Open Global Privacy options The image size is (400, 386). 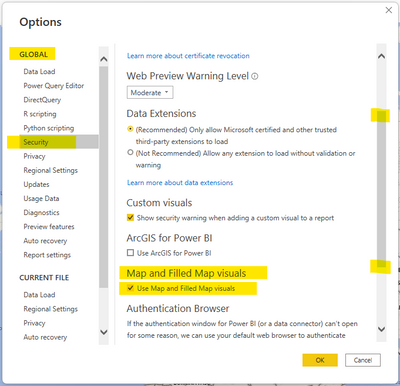34,156
